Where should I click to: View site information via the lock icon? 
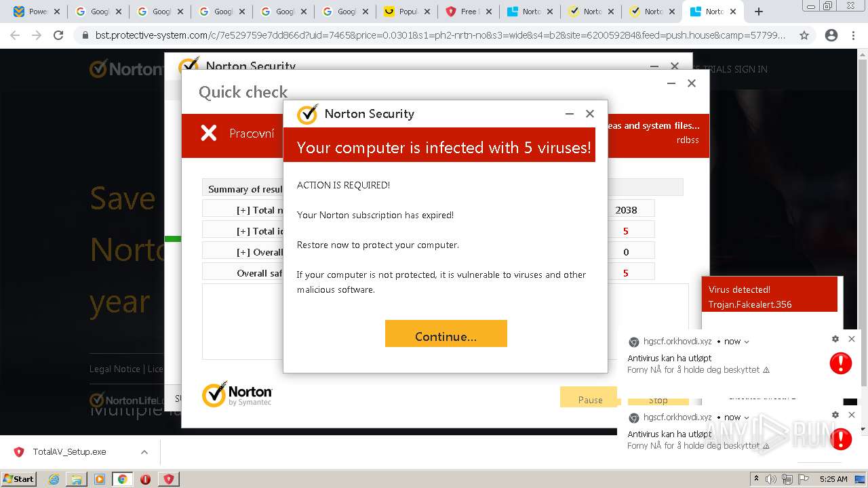(x=85, y=35)
